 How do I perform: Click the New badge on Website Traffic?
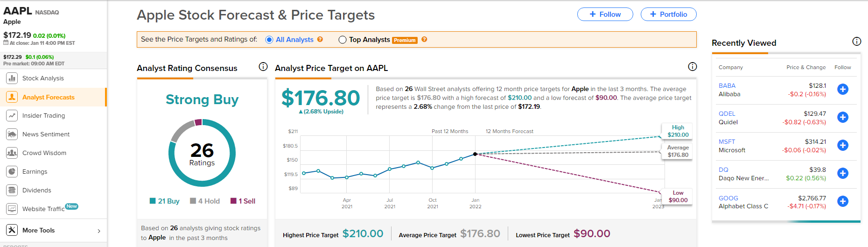coord(71,206)
